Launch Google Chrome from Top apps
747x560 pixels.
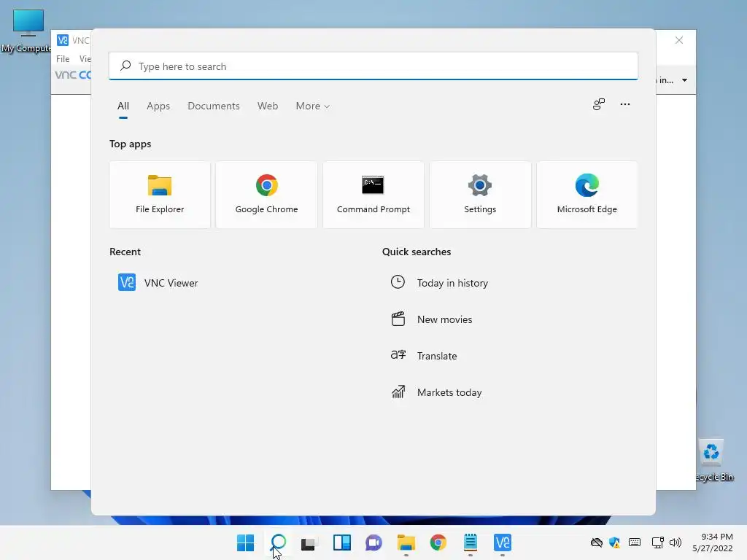[x=266, y=195]
